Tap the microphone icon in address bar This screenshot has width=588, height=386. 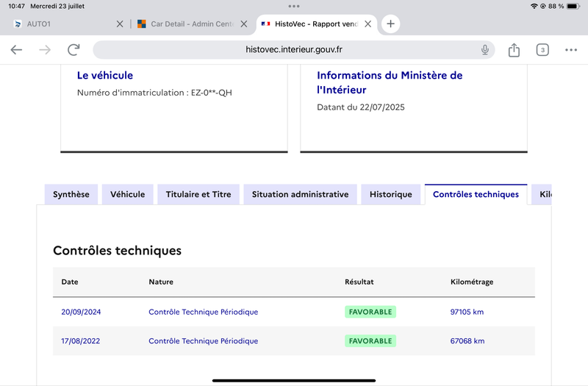485,50
